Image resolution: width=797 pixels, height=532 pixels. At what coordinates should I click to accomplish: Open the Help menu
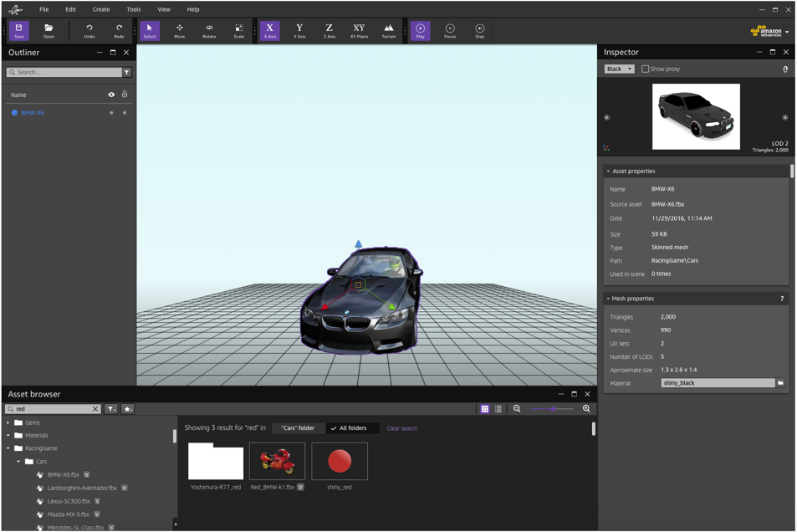pos(193,9)
